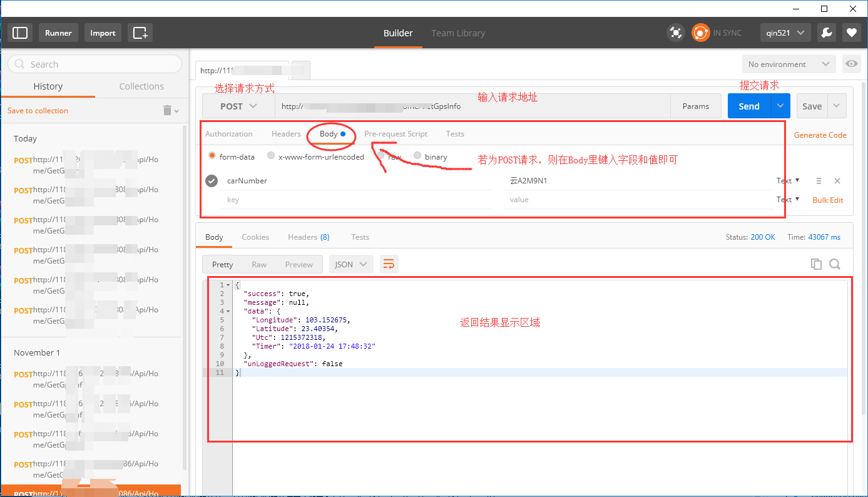Click the blue Send button
The image size is (868, 497).
tap(749, 106)
